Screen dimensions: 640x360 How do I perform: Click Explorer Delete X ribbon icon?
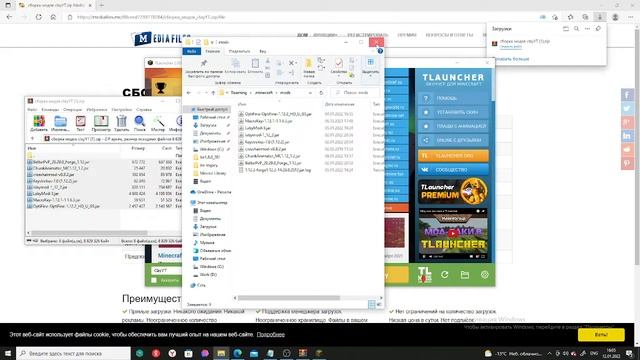click(x=291, y=63)
